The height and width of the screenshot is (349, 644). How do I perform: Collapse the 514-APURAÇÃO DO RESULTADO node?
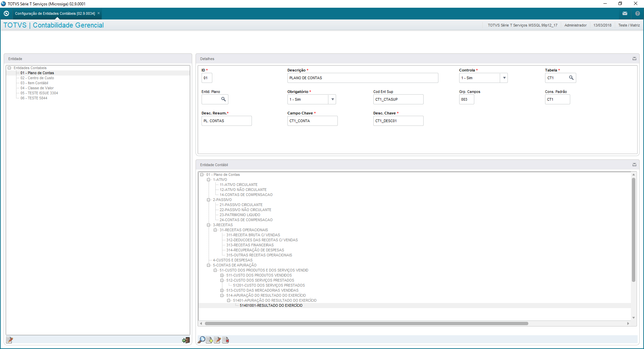tap(222, 295)
